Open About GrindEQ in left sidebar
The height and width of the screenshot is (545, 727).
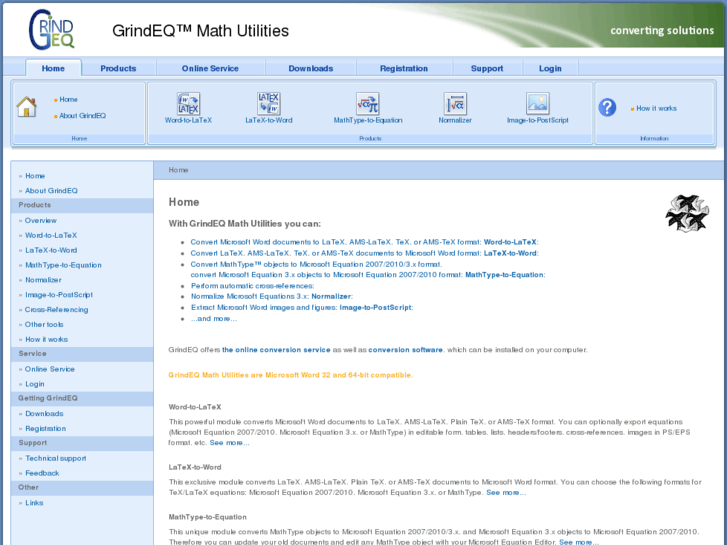point(51,191)
